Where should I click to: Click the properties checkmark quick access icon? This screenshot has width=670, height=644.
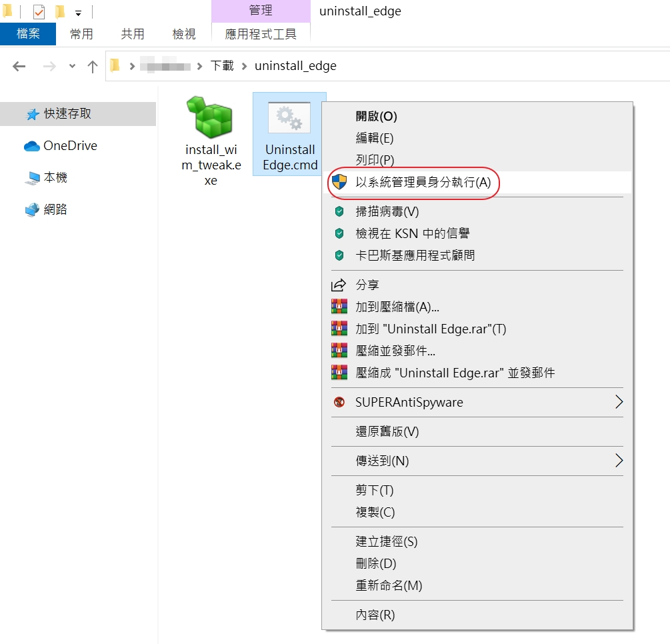pyautogui.click(x=39, y=12)
